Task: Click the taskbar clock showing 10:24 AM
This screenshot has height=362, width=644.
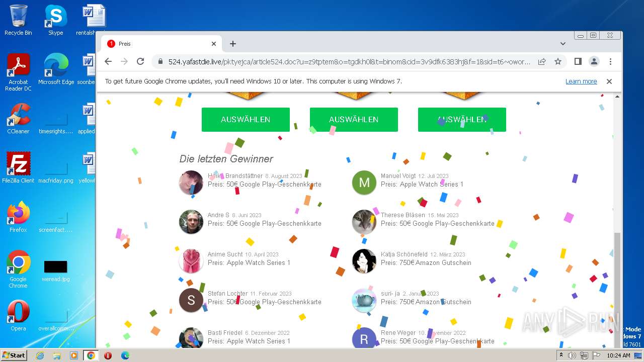Action: click(619, 355)
